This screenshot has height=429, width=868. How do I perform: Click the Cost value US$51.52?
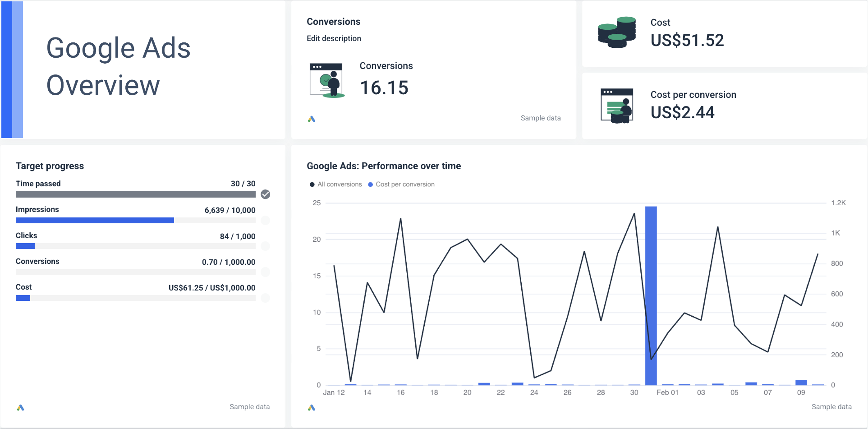687,41
